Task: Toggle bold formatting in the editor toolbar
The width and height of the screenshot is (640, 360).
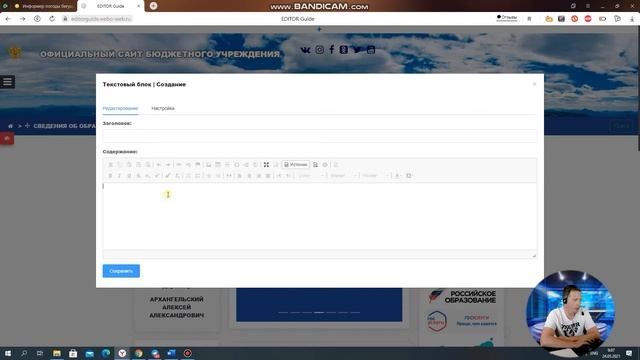Action: (110, 176)
